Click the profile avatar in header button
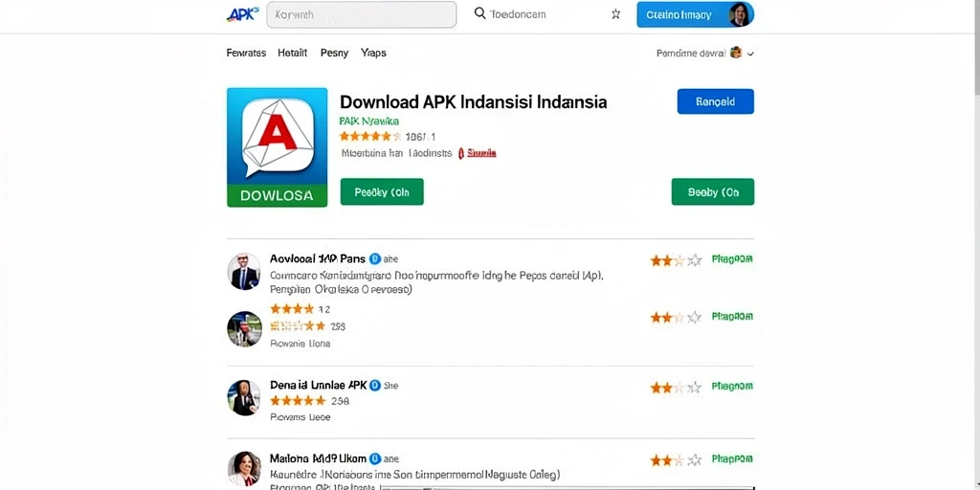Screen dimensions: 980x490 tap(740, 14)
